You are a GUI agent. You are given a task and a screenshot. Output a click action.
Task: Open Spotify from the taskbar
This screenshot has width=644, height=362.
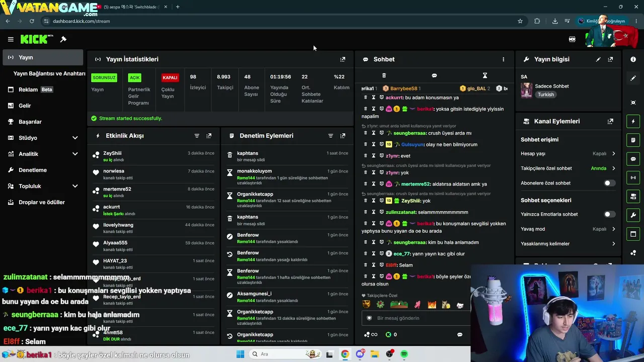pyautogui.click(x=405, y=354)
